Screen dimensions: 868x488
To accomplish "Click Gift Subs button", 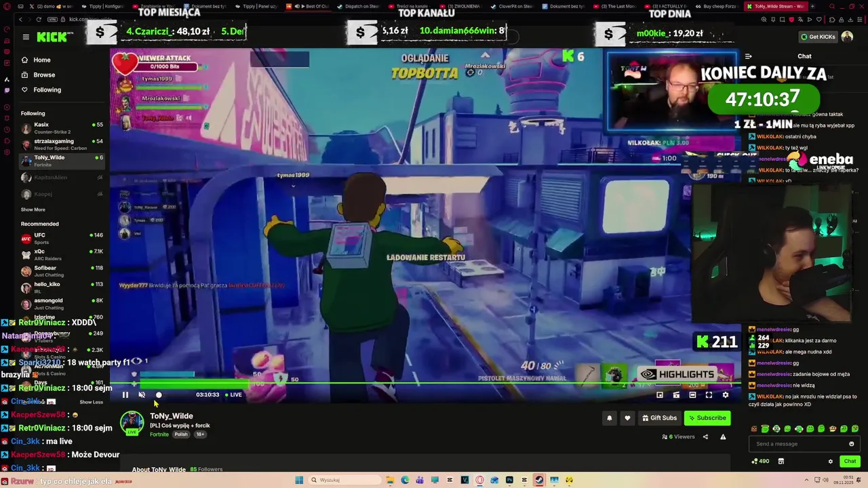I will click(x=659, y=418).
